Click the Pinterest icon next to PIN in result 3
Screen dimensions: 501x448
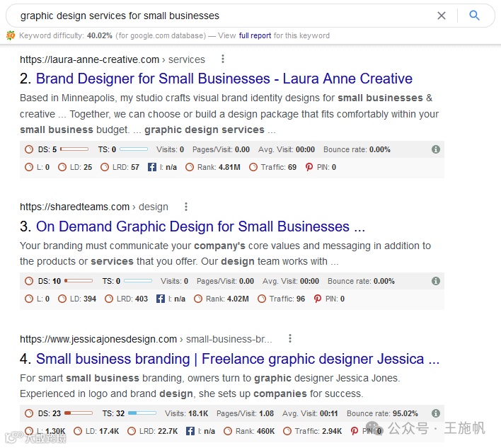[318, 299]
